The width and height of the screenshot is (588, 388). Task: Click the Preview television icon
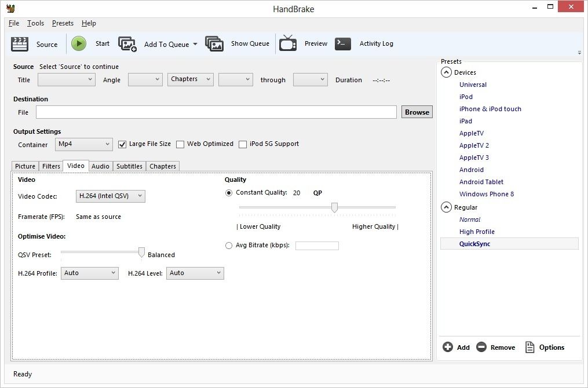click(288, 43)
